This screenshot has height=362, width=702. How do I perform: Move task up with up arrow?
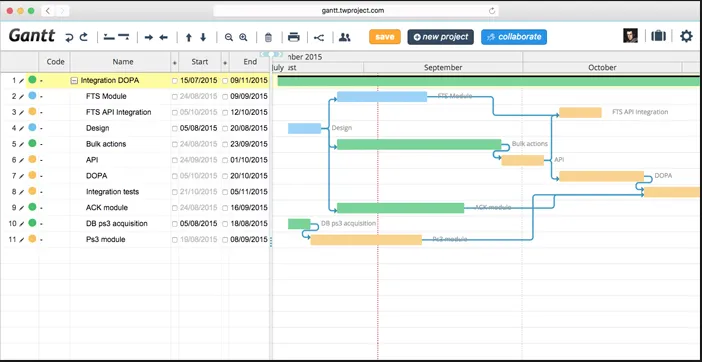(188, 38)
